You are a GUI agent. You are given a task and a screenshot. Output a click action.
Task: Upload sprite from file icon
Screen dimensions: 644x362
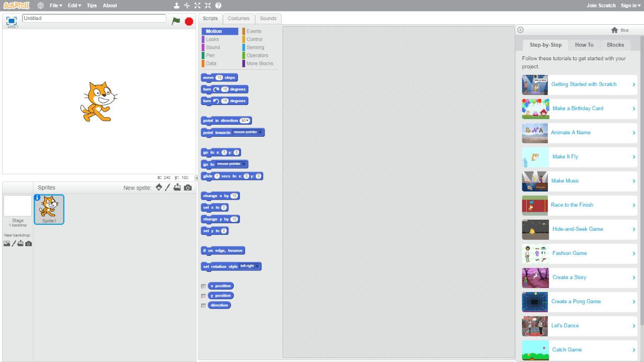coord(177,188)
